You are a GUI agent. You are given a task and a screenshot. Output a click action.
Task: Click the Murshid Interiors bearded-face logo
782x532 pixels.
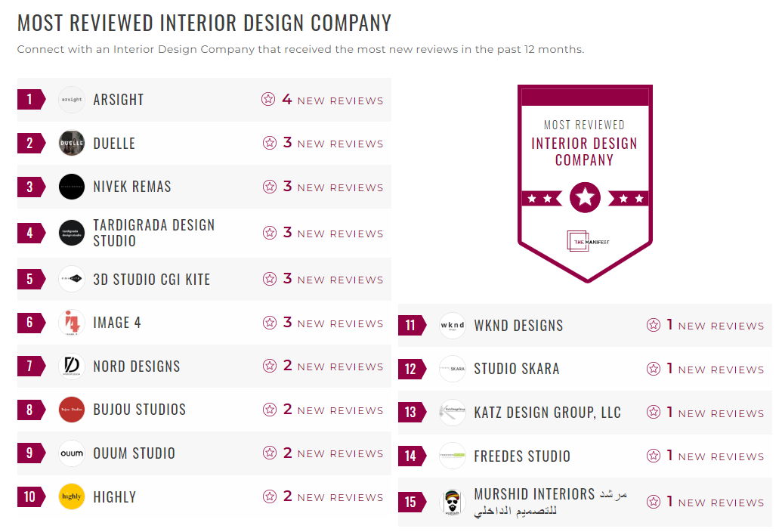(452, 501)
